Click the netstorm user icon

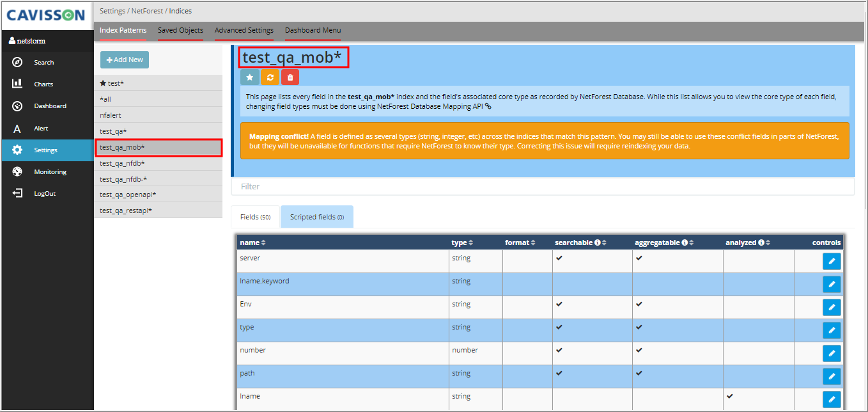tap(12, 41)
